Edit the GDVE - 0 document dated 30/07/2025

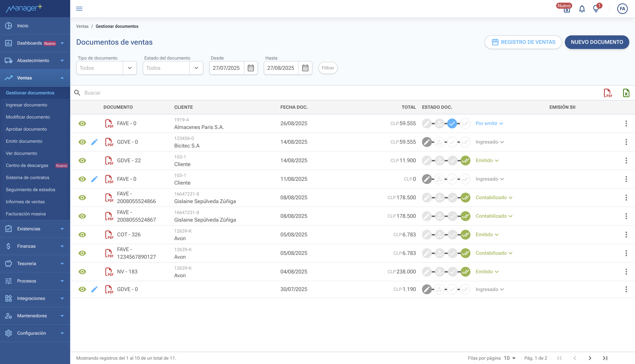point(94,289)
